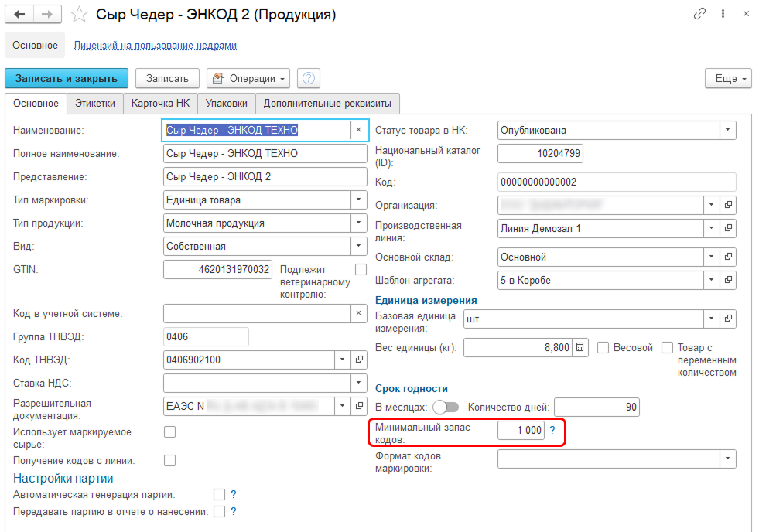Follow the Лицензий на пользование недрами link
The width and height of the screenshot is (759, 532).
click(155, 46)
